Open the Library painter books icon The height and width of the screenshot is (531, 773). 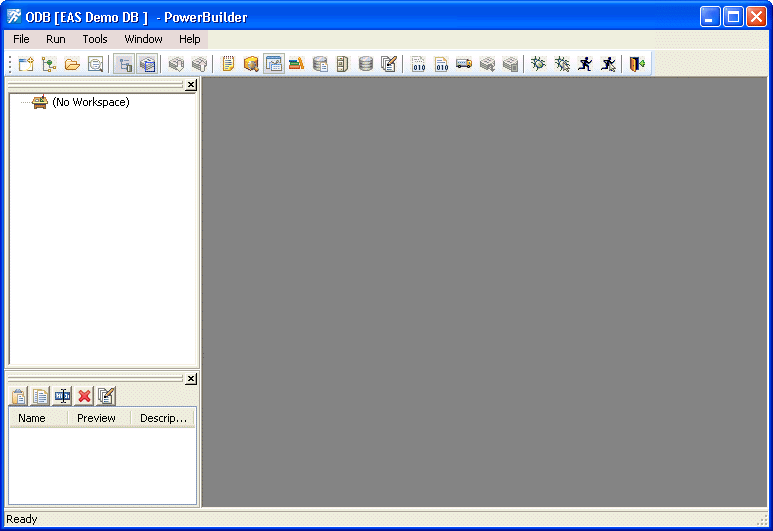[x=296, y=64]
